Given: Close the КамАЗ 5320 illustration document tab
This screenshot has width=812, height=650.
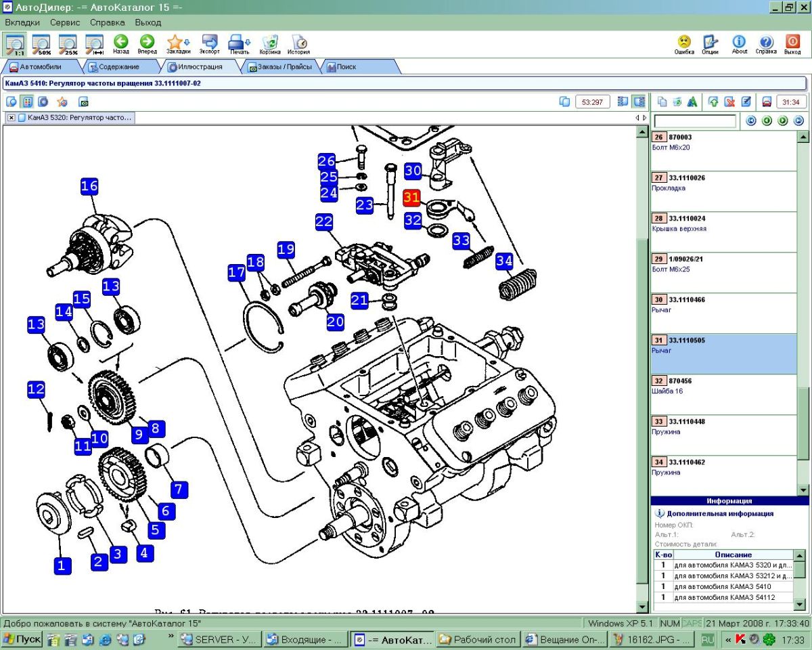Looking at the screenshot, I should [x=12, y=118].
